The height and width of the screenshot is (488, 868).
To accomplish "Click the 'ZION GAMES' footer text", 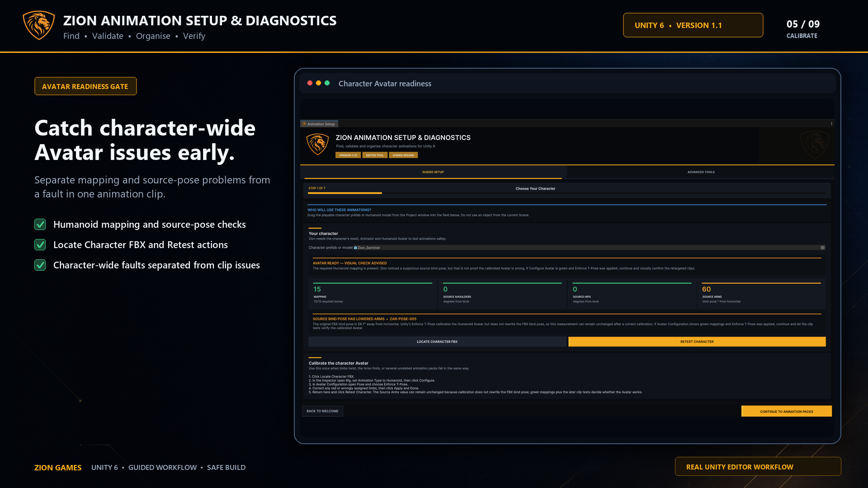I will tap(58, 468).
